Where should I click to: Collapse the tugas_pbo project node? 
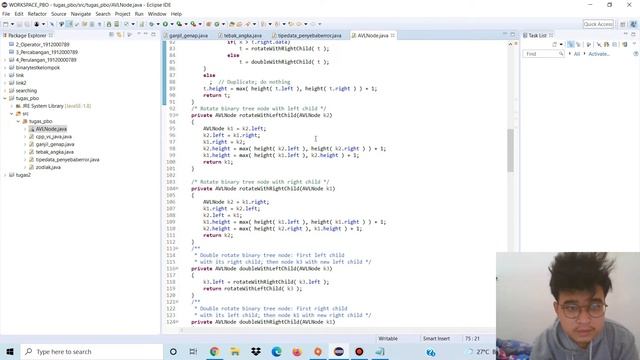(x=5, y=98)
